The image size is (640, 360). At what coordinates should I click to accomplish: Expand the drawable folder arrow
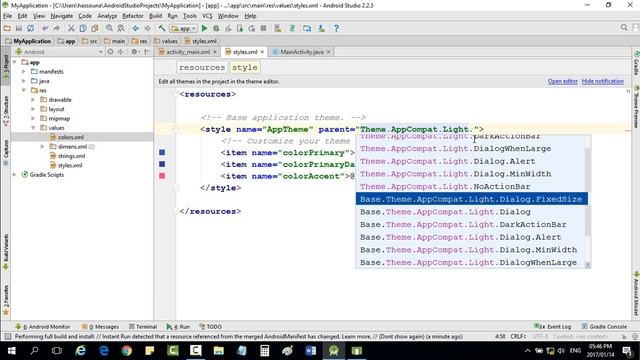tap(33, 100)
